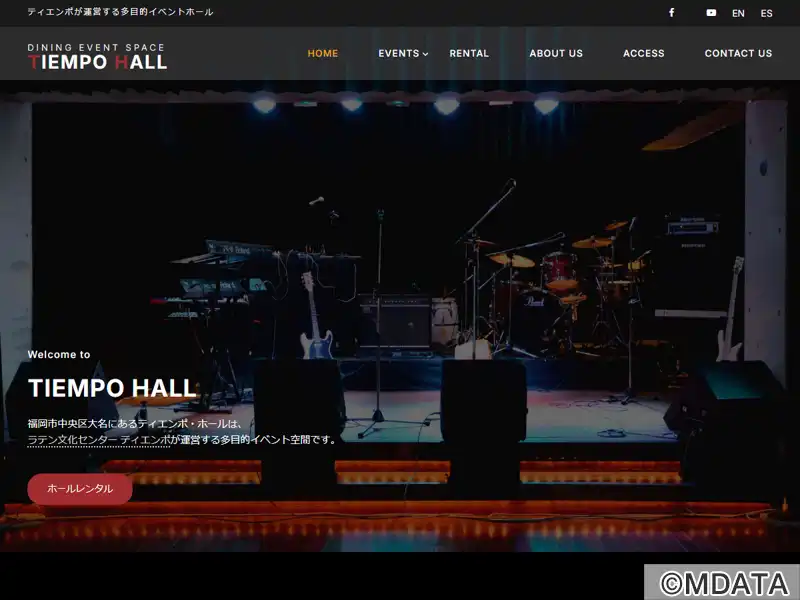Click the TIEMPO HALL logo
800x600 pixels.
[97, 57]
